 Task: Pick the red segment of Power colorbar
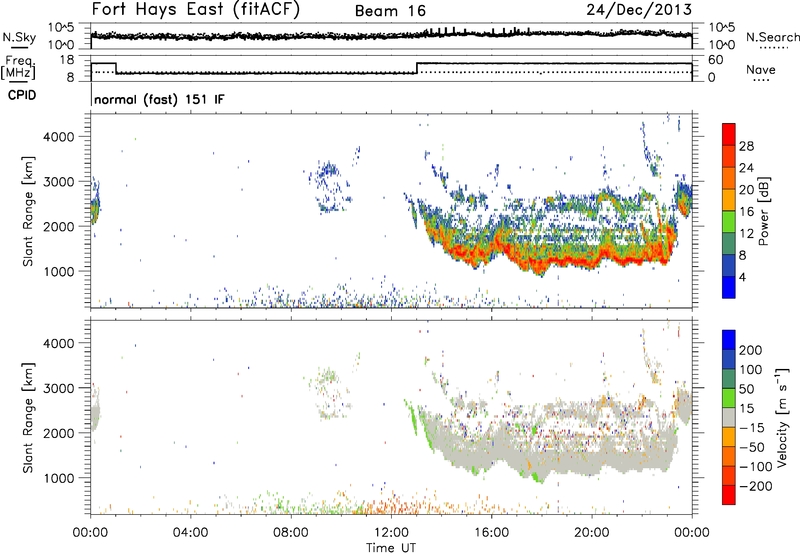click(x=729, y=134)
